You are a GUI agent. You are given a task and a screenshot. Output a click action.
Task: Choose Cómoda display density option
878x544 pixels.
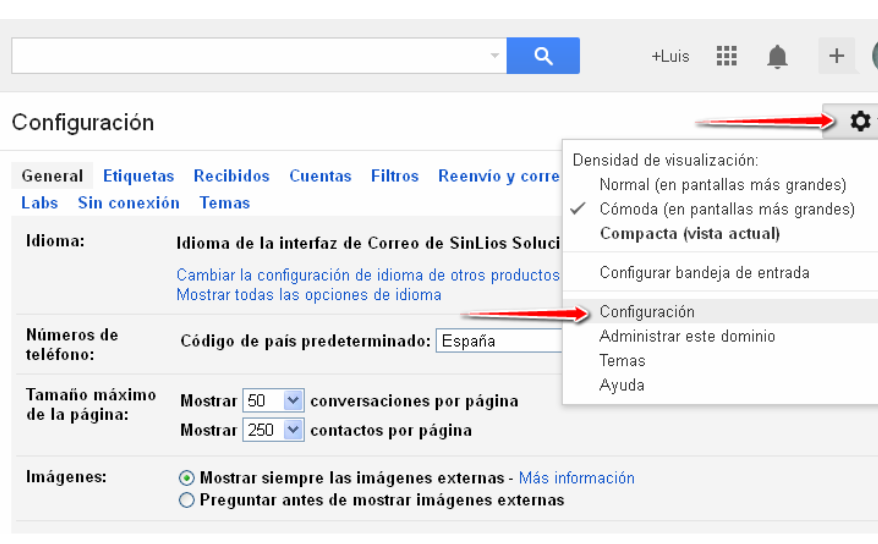[726, 209]
